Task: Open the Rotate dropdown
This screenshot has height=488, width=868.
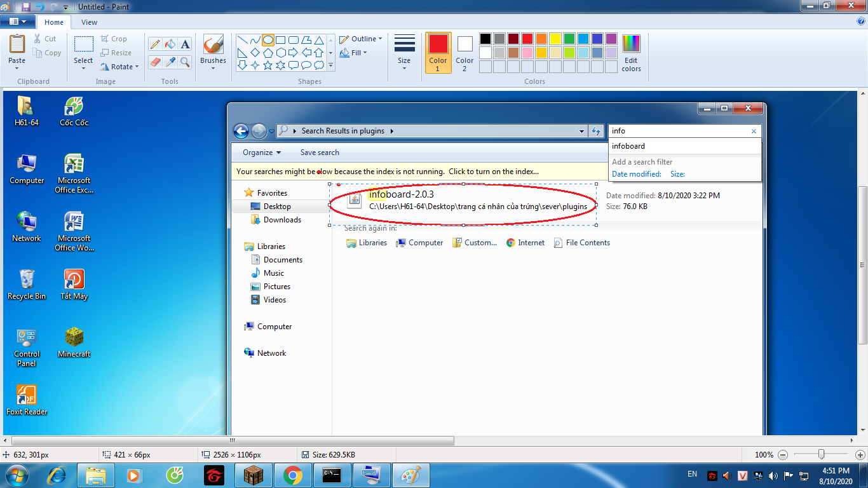Action: 119,67
